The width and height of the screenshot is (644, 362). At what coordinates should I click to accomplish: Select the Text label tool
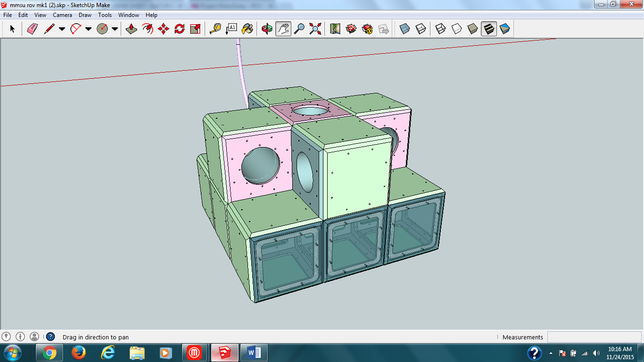[x=231, y=29]
